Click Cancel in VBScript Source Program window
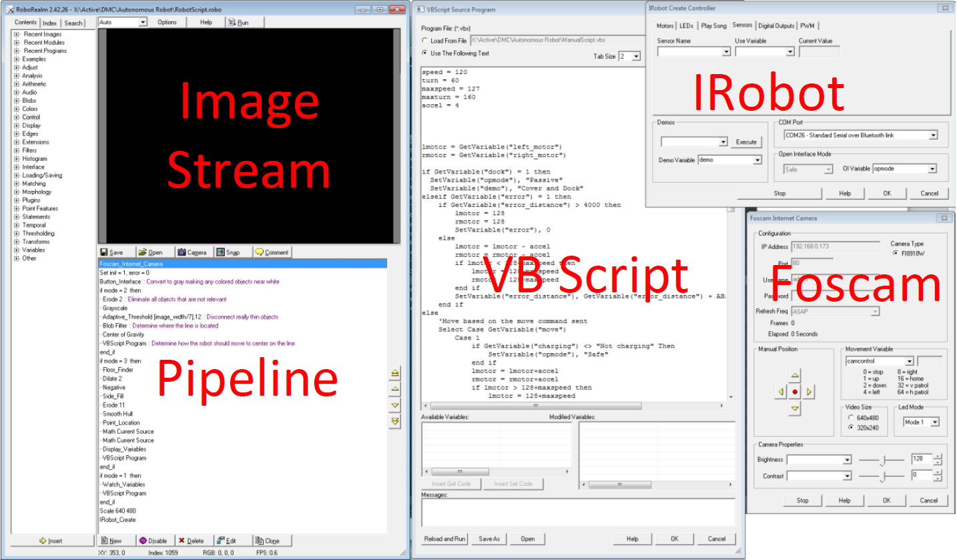 717,539
